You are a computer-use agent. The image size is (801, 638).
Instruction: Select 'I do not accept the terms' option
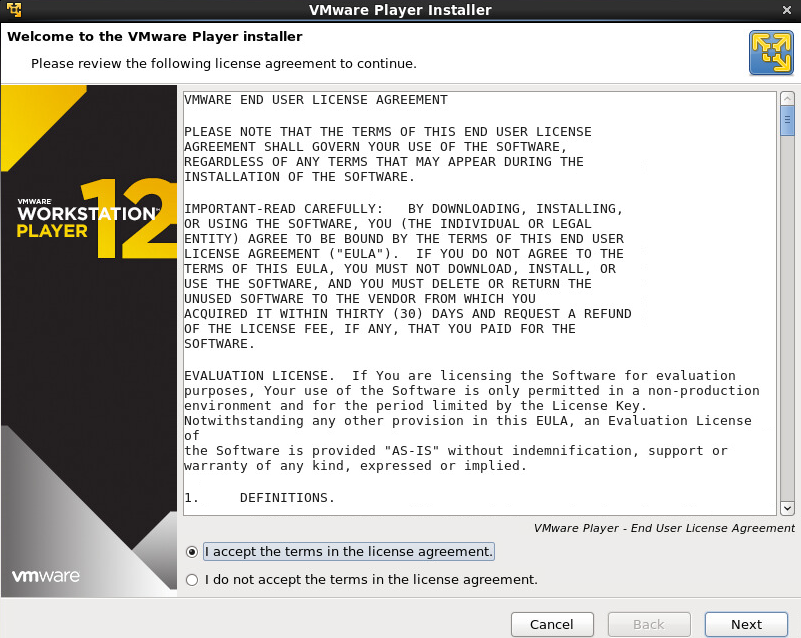[192, 580]
